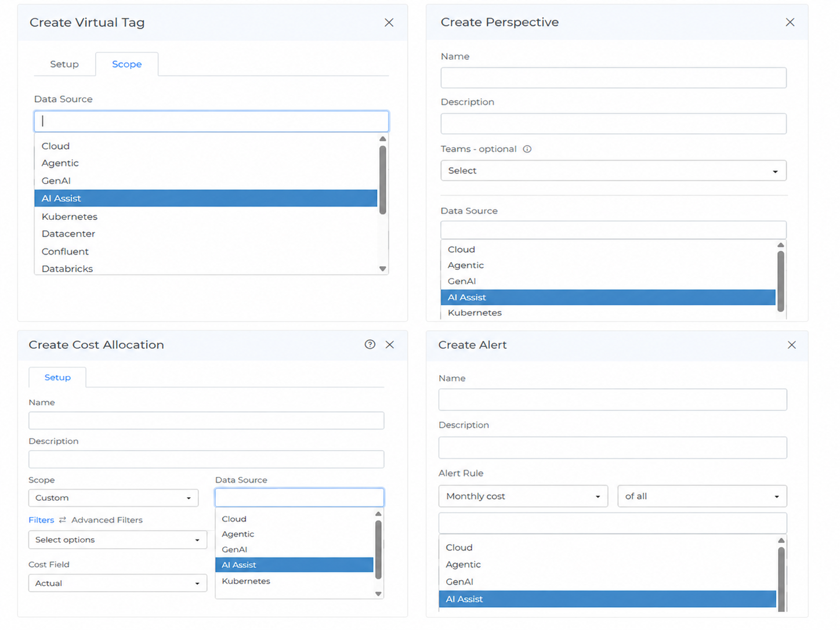Click the Filters link in Cost Allocation
This screenshot has height=630, width=840.
[x=41, y=520]
